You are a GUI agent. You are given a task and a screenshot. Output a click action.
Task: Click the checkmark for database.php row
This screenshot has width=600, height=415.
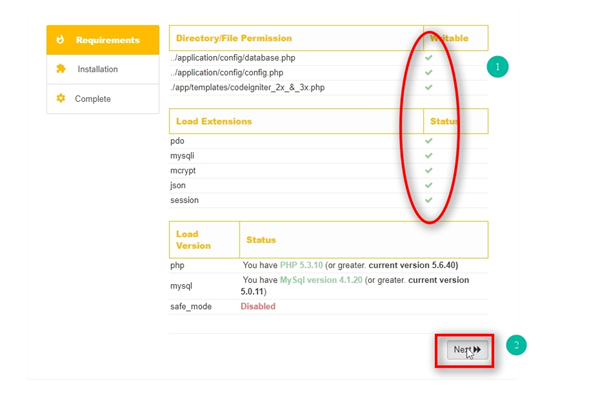click(x=429, y=58)
